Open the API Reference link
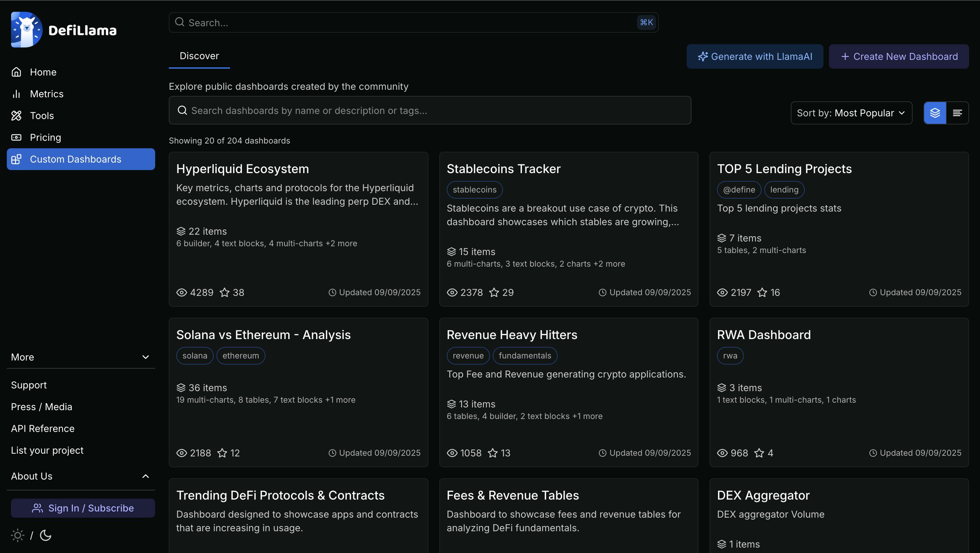 (43, 428)
